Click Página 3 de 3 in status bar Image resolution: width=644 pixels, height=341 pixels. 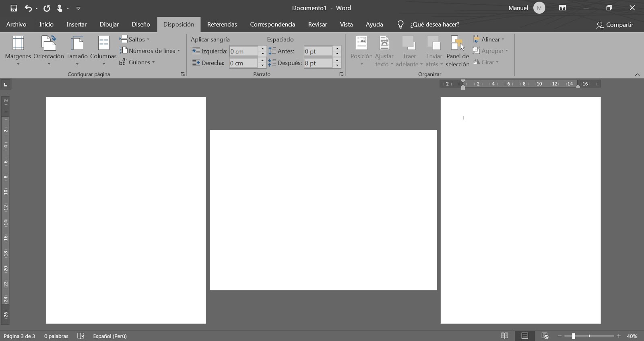pyautogui.click(x=19, y=336)
